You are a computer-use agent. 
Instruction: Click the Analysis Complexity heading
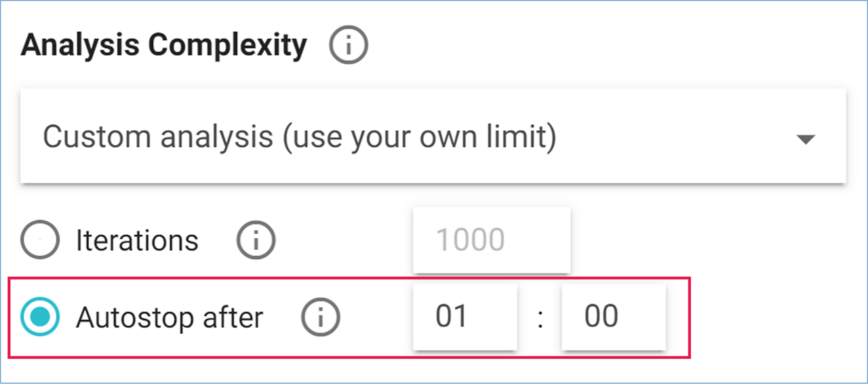point(163,45)
